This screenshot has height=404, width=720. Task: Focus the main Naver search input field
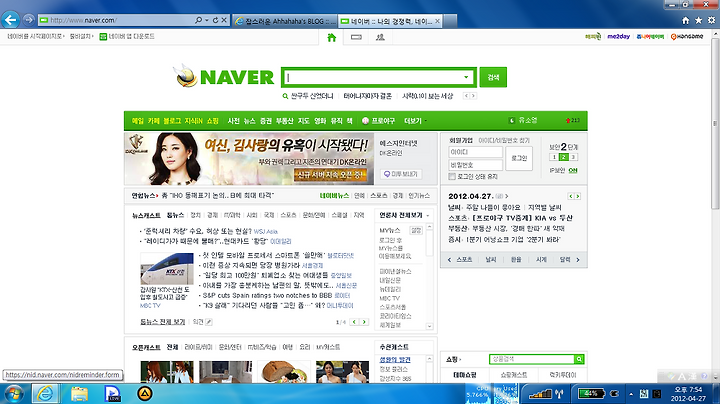tap(373, 77)
